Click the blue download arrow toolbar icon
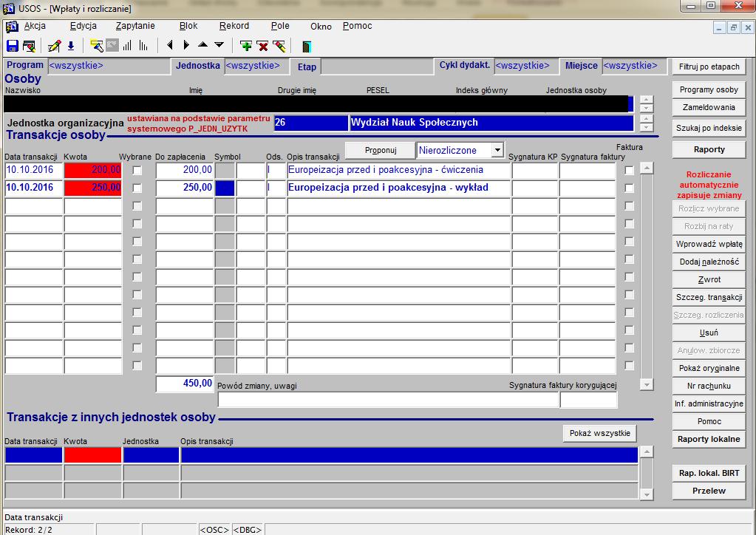This screenshot has height=535, width=756. [x=71, y=46]
